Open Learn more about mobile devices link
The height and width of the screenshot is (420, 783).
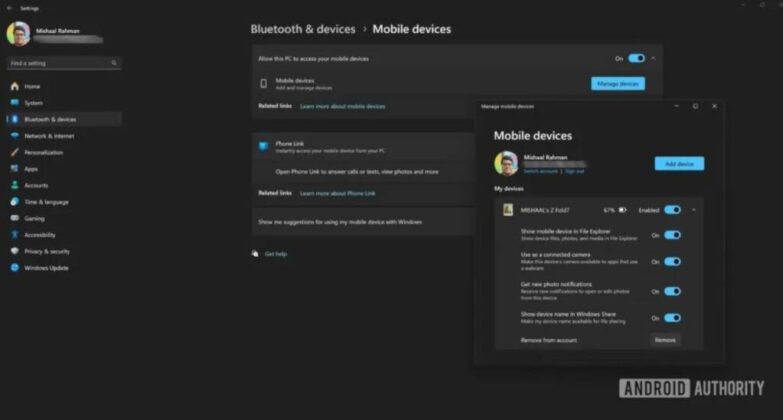(x=343, y=106)
